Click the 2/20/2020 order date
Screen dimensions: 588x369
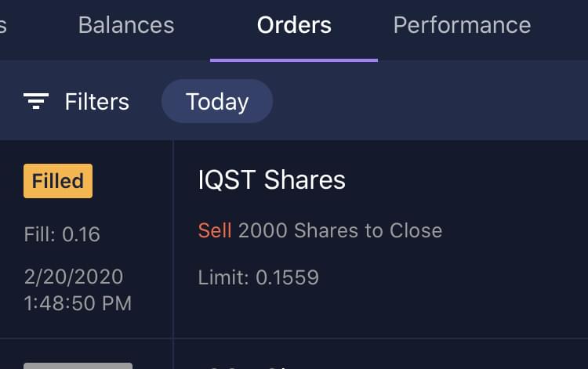[74, 277]
